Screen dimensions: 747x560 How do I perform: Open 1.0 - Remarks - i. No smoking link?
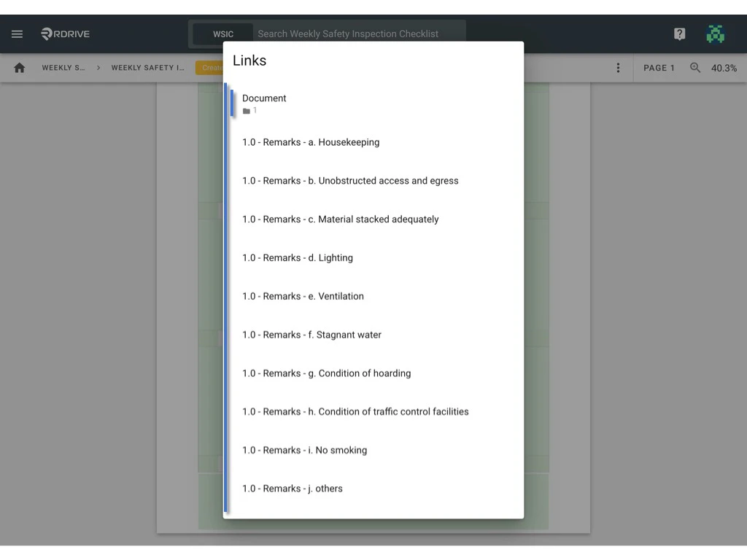tap(304, 450)
